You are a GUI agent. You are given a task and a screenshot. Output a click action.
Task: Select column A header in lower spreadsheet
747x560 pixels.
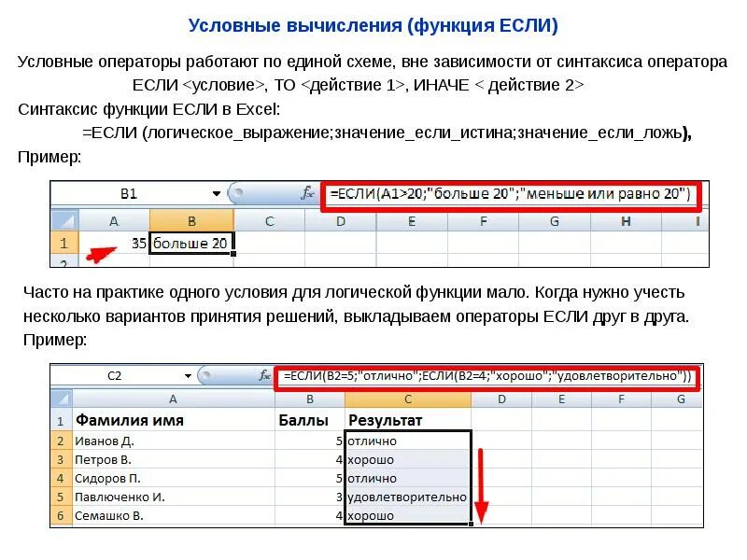coord(174,399)
